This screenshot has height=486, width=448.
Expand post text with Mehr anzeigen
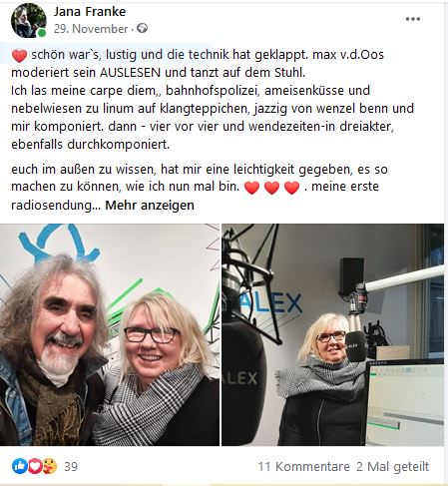[150, 206]
